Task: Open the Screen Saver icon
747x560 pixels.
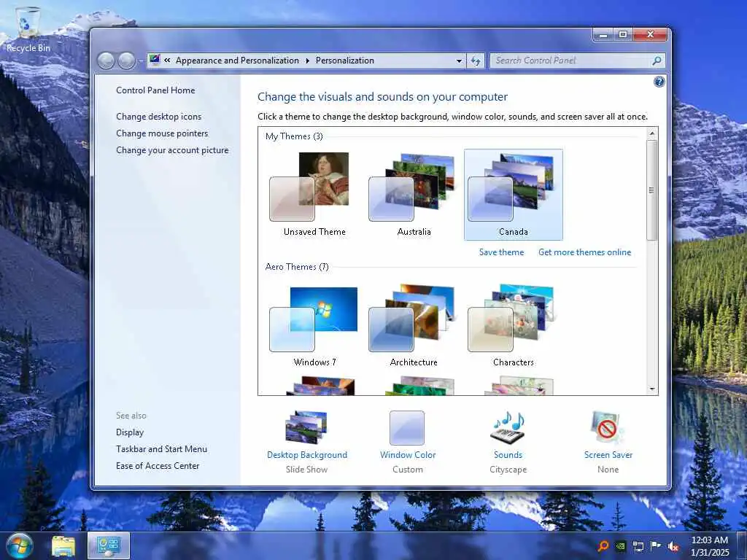Action: click(x=608, y=427)
